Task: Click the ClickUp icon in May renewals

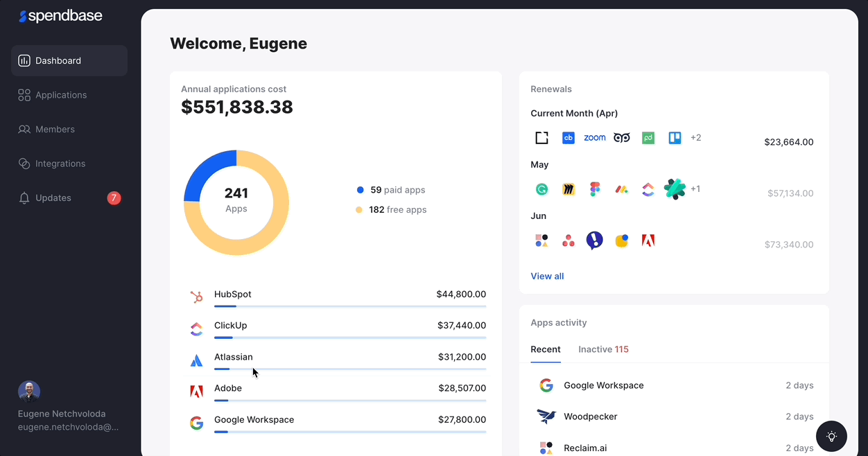Action: [648, 189]
